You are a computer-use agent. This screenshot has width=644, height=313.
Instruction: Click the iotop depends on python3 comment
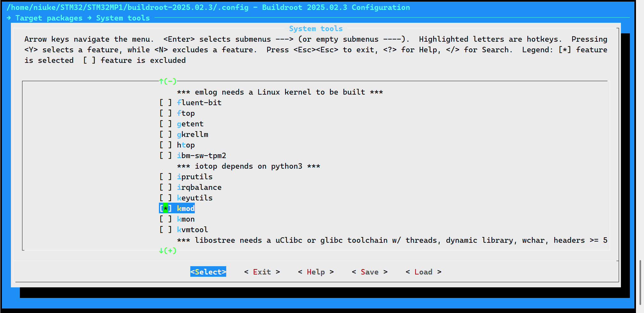[x=249, y=166]
